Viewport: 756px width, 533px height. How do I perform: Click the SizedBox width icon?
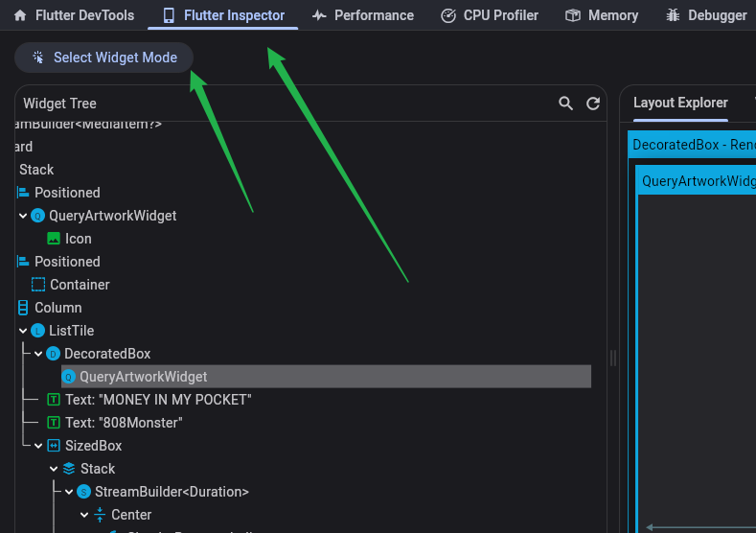[x=54, y=446]
